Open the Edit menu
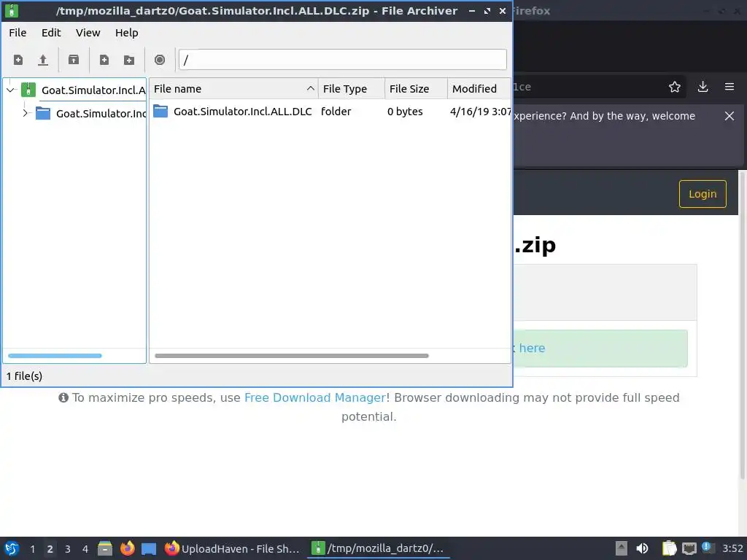 (x=51, y=33)
